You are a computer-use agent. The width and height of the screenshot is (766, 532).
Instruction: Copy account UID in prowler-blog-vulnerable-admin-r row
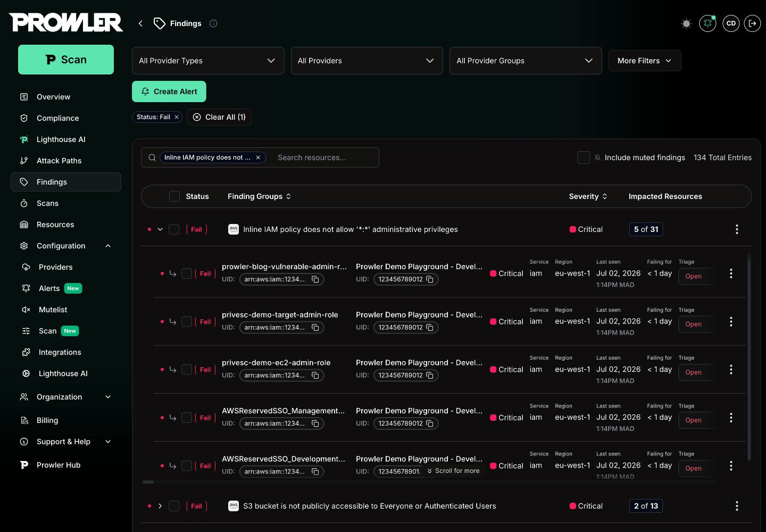tap(430, 279)
